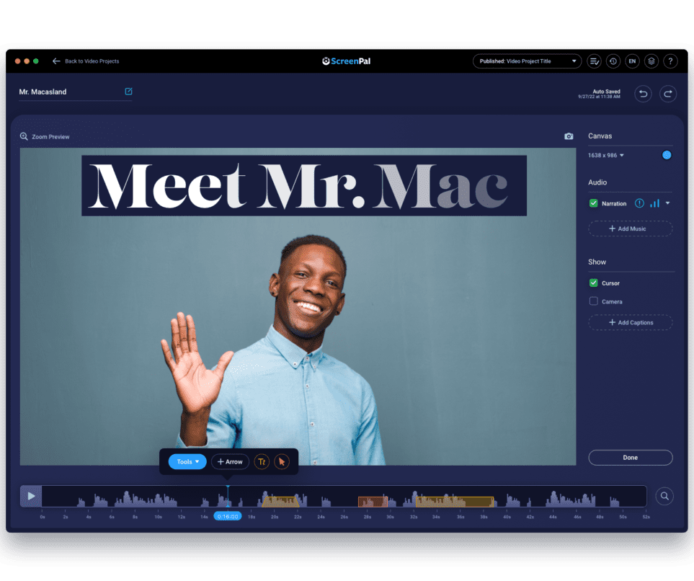
Task: Click the narration volume bars icon
Action: [655, 203]
